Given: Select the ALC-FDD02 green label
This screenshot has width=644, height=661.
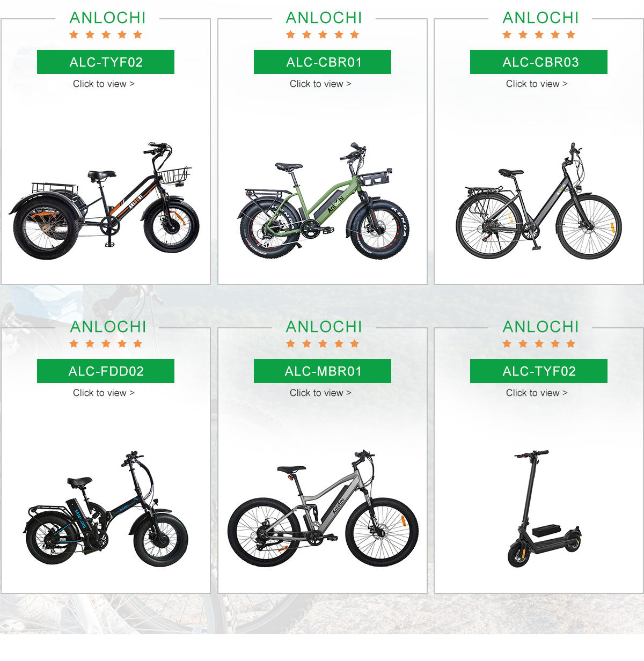Looking at the screenshot, I should click(x=106, y=371).
